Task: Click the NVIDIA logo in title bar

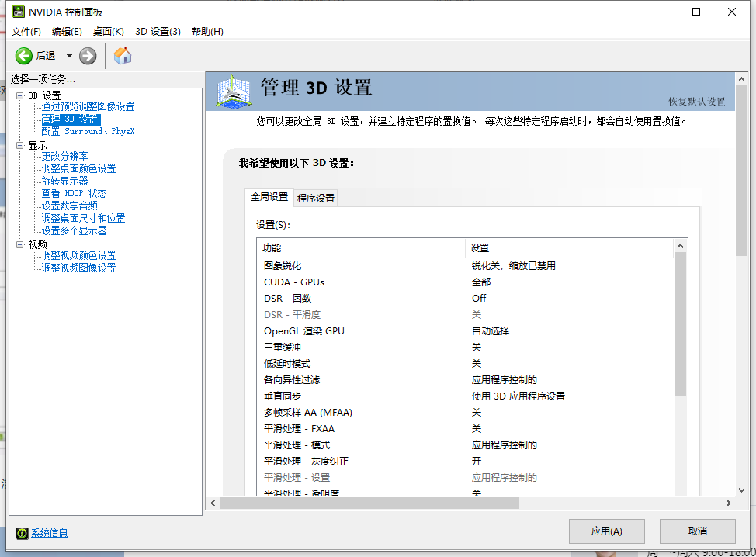Action: click(x=16, y=12)
